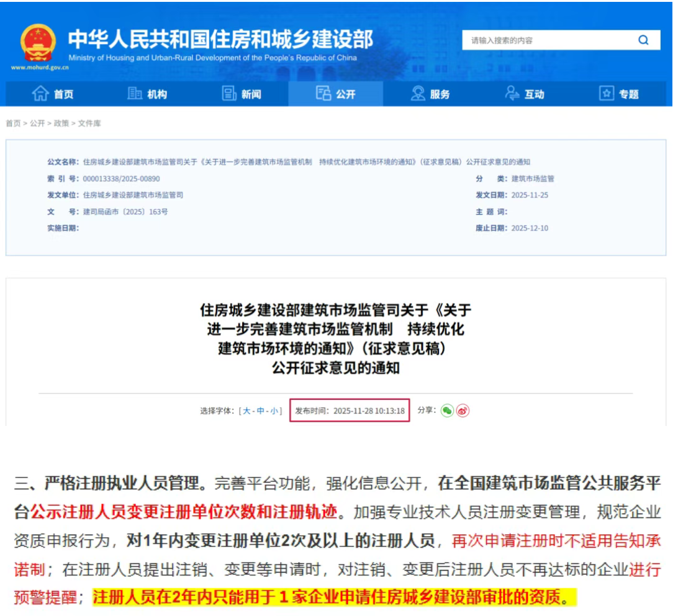Open 文件库 in the breadcrumb trail

tap(89, 124)
